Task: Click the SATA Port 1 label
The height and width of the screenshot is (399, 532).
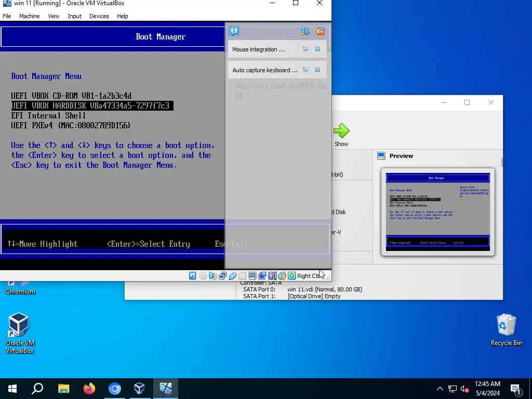Action: point(259,296)
